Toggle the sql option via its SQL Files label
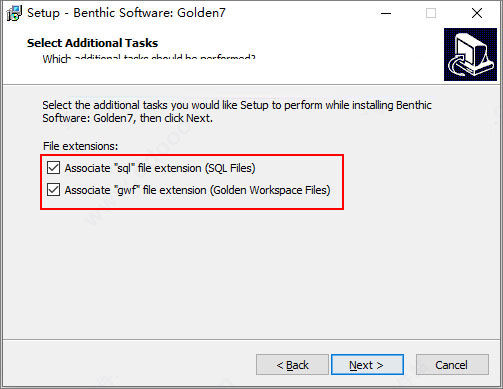This screenshot has width=503, height=389. (160, 168)
